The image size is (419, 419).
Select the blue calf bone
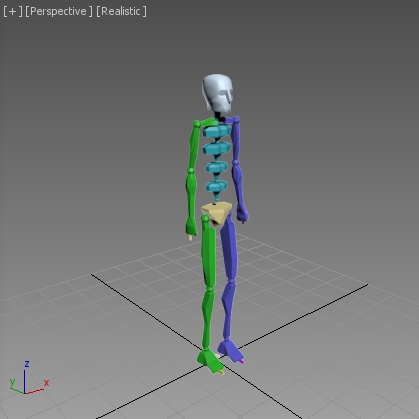pos(228,312)
